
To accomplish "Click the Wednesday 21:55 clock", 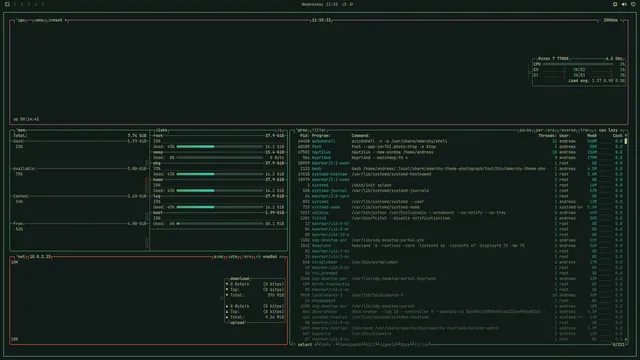I will pos(320,4).
